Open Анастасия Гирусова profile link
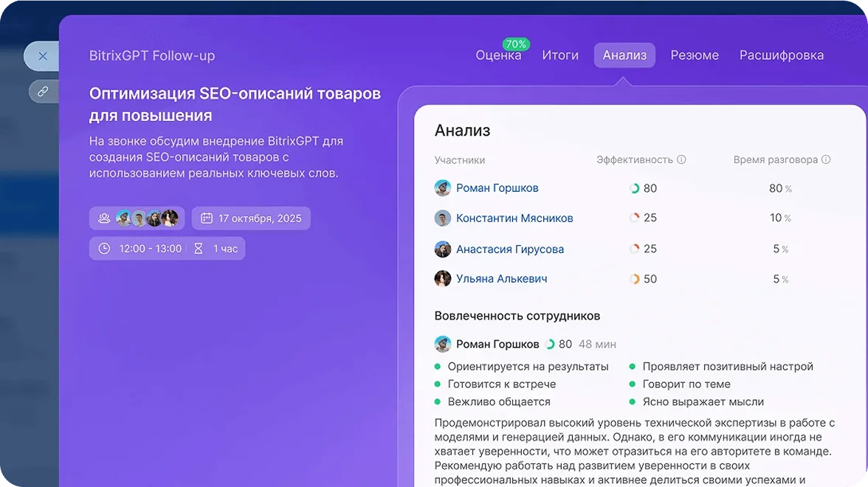 pos(510,249)
